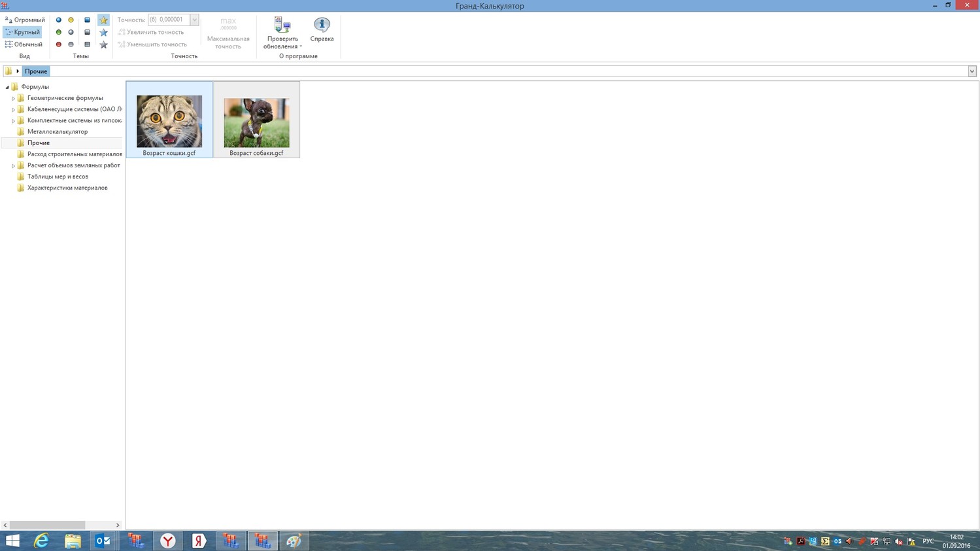Select the blue circle theme
This screenshot has width=980, height=551.
coord(59,20)
